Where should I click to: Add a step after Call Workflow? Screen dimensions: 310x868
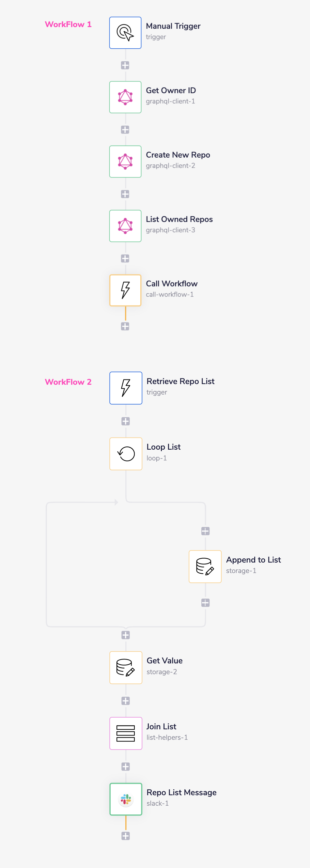[125, 326]
